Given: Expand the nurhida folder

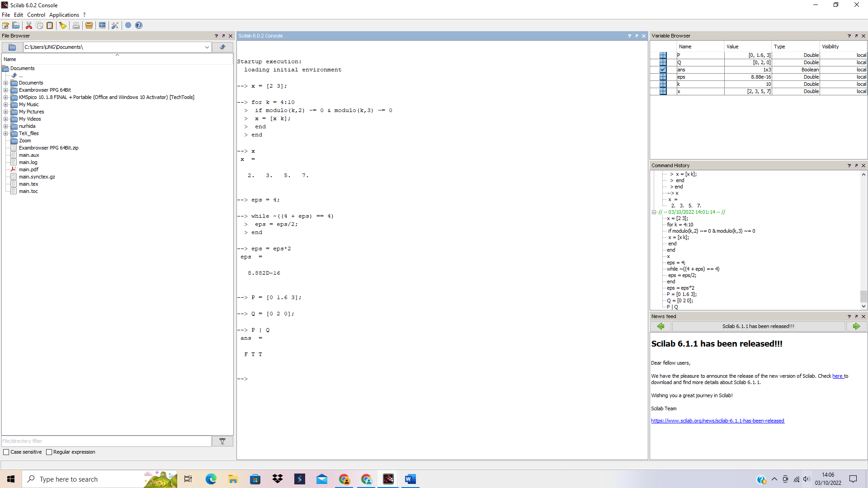Looking at the screenshot, I should coord(5,126).
